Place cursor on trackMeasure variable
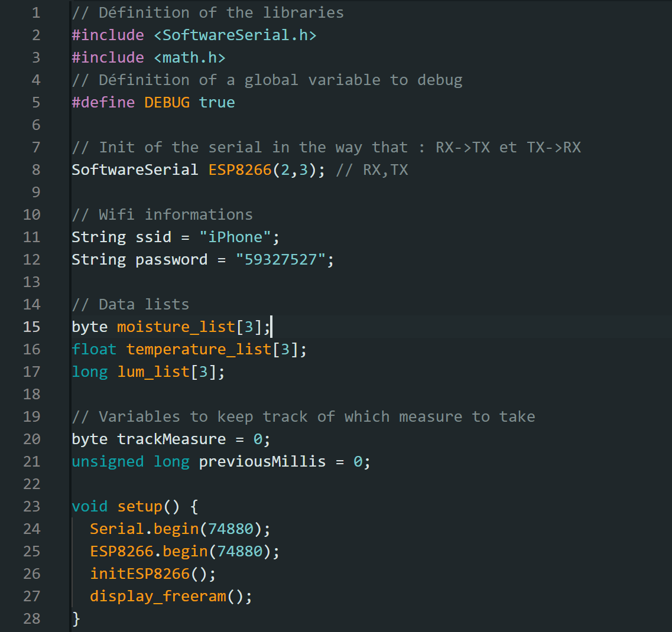Screen dimensions: 672x632 click(x=171, y=439)
